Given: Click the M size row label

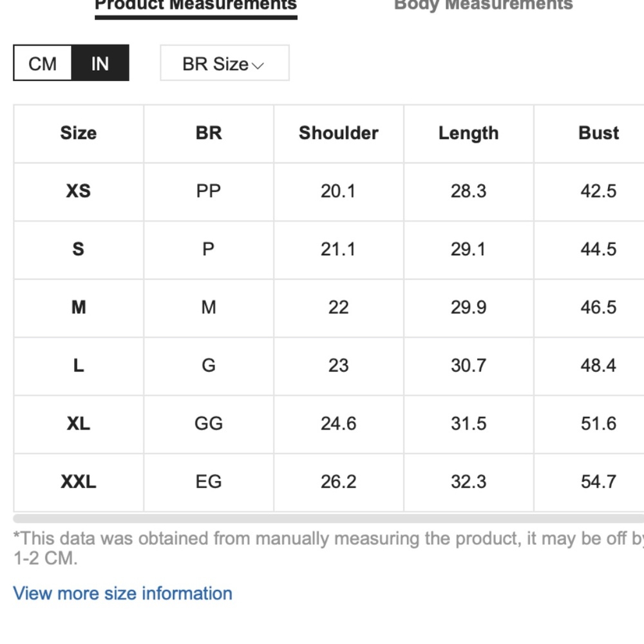Looking at the screenshot, I should 79,308.
